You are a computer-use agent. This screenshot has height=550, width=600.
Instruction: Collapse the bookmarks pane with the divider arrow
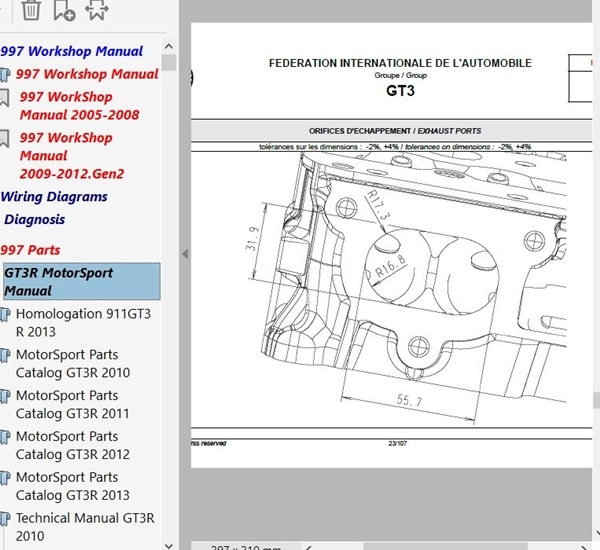point(185,254)
